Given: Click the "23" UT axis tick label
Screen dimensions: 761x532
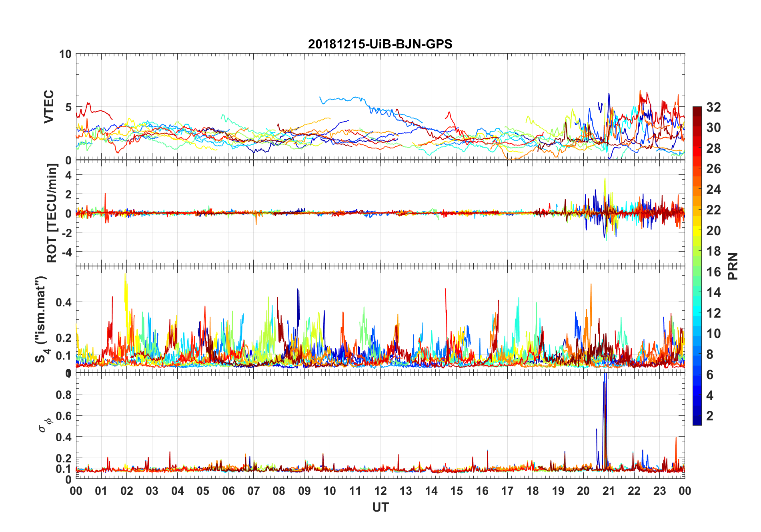Looking at the screenshot, I should (659, 491).
